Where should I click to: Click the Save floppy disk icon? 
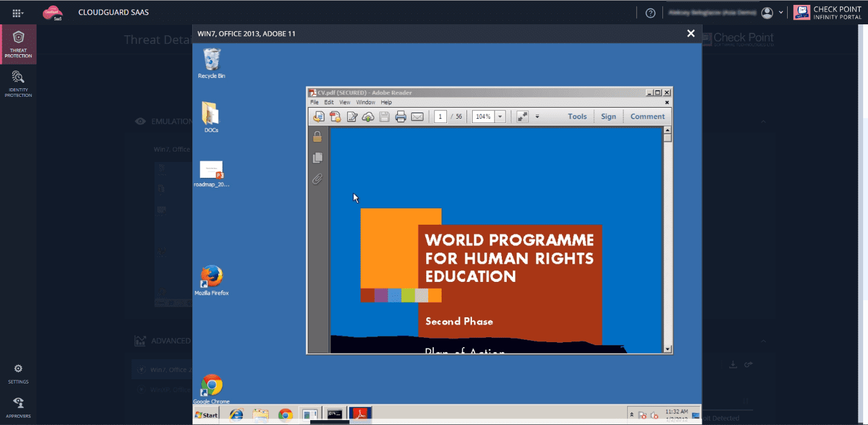[384, 117]
